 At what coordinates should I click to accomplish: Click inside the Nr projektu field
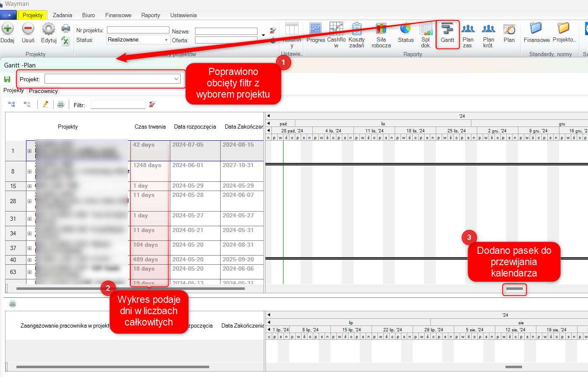[x=138, y=30]
